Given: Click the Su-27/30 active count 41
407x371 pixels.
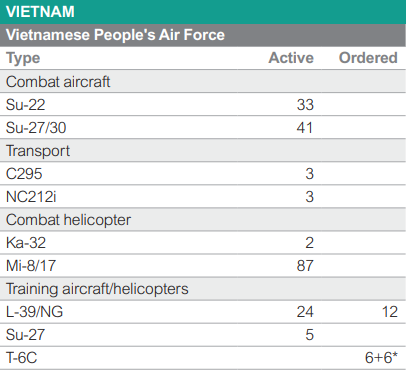Looking at the screenshot, I should (305, 128).
